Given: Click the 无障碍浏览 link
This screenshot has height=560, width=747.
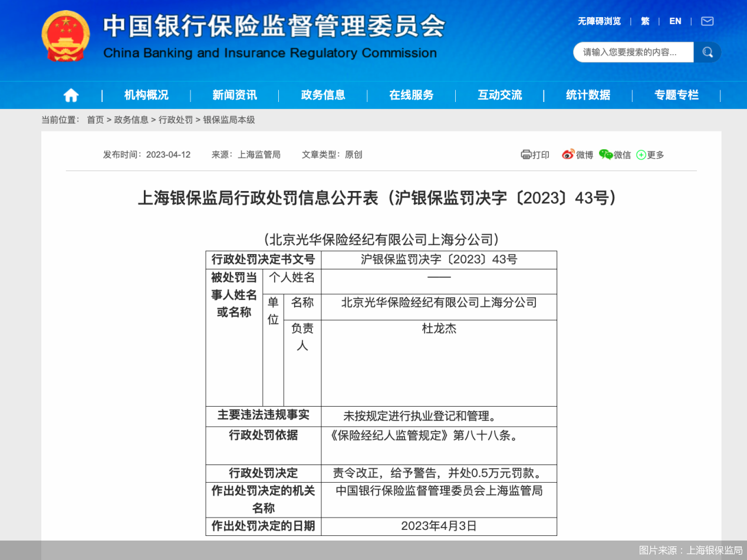Looking at the screenshot, I should click(599, 21).
